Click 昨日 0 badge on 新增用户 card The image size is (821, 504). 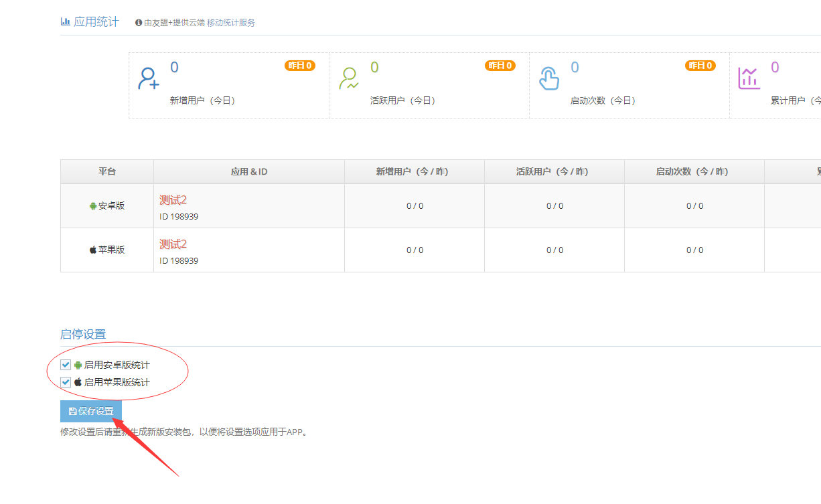(x=300, y=66)
